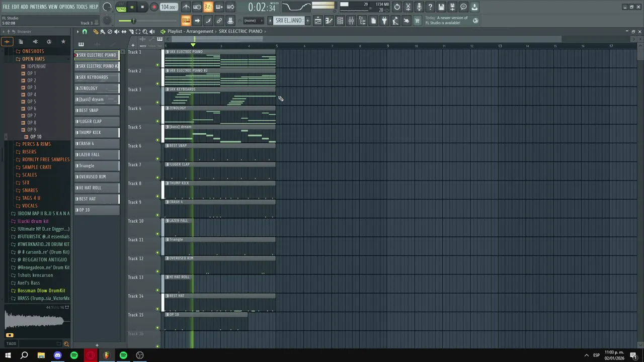The image size is (644, 362).
Task: Open the piano roll view
Action: click(x=329, y=21)
